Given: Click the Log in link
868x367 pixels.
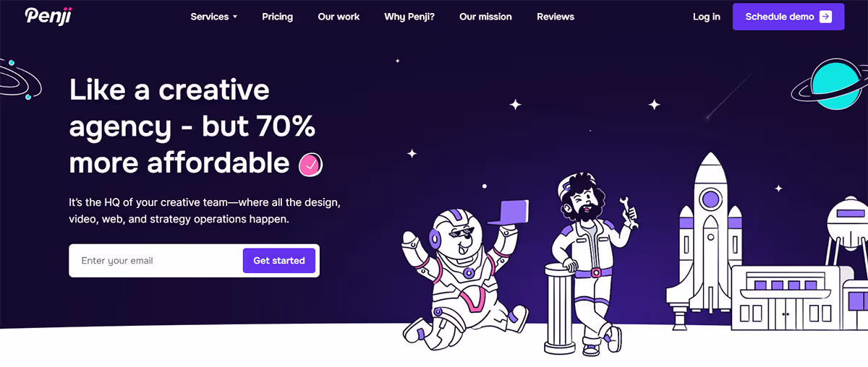Looking at the screenshot, I should point(707,17).
